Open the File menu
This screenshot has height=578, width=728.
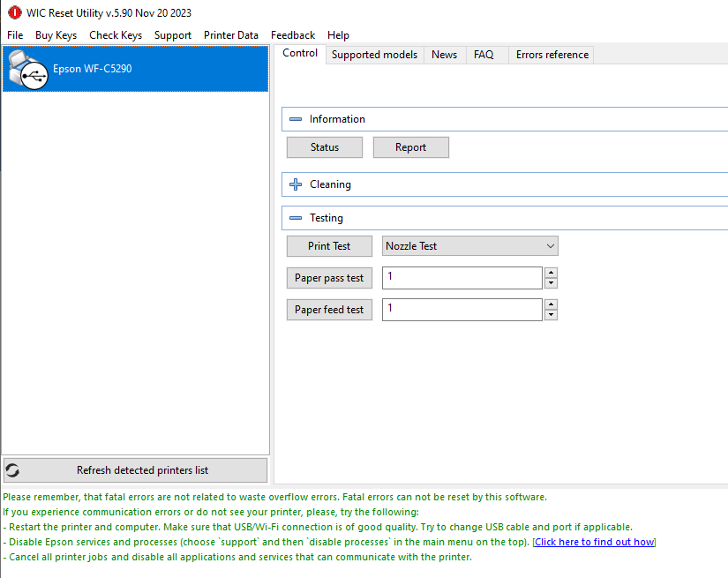point(15,35)
